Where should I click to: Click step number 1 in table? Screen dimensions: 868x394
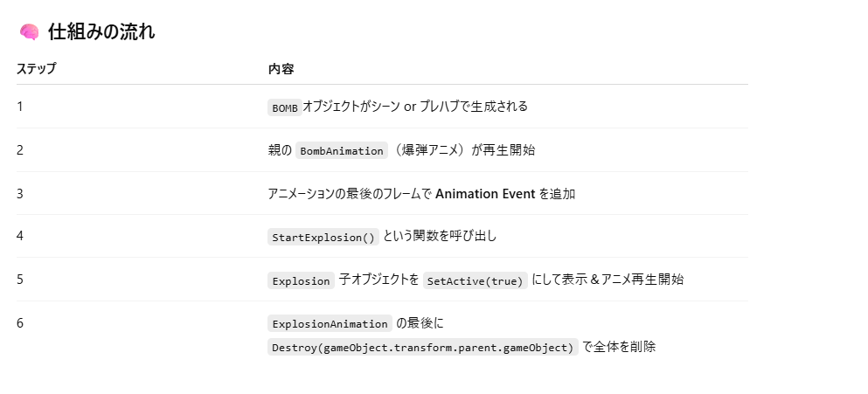(20, 107)
